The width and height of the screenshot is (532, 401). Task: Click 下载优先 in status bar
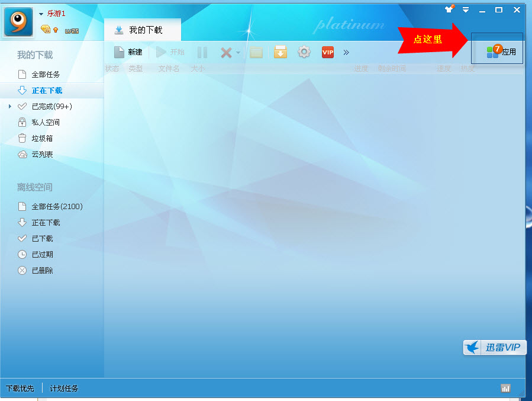(x=20, y=389)
